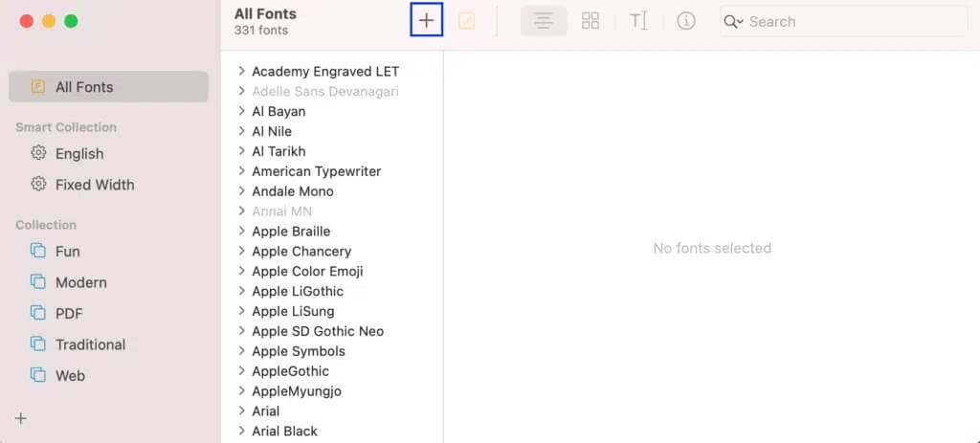Click the green full-screen window button
Image resolution: width=980 pixels, height=443 pixels.
[x=71, y=21]
